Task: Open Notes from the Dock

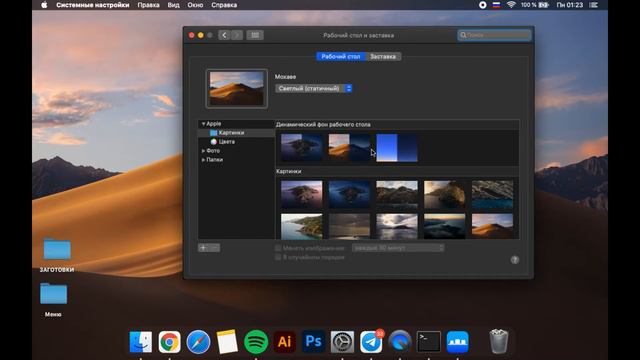Action: pos(227,342)
